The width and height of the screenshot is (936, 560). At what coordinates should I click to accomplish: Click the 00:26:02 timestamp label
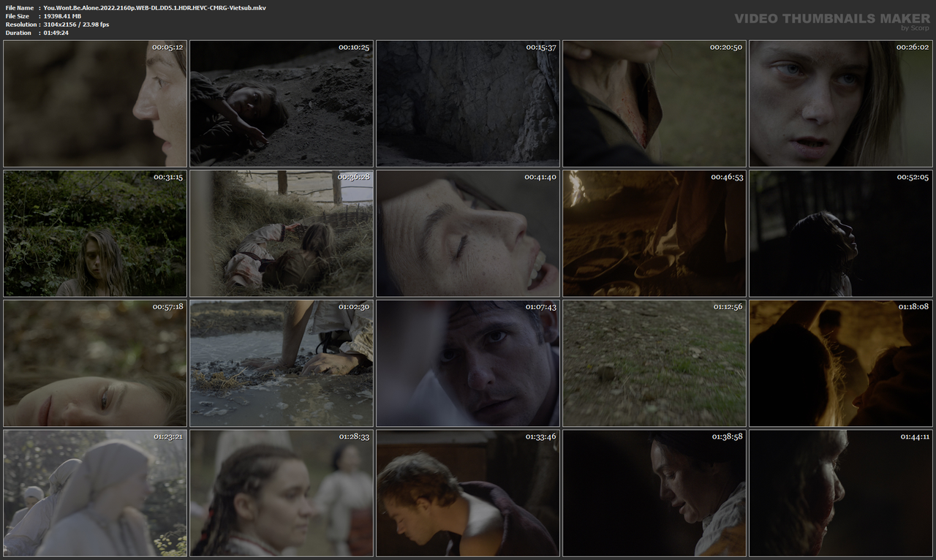913,47
